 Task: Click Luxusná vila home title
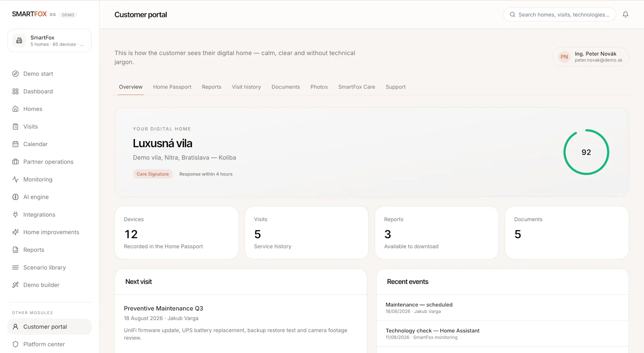point(163,144)
